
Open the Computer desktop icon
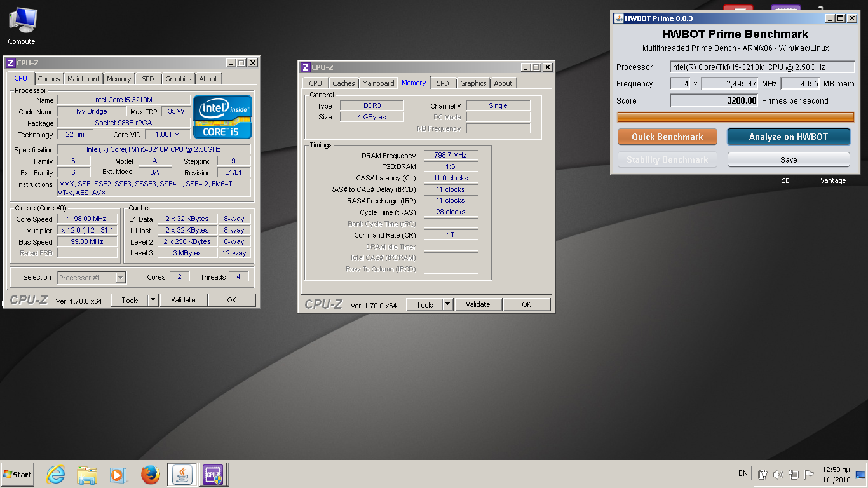(x=22, y=26)
